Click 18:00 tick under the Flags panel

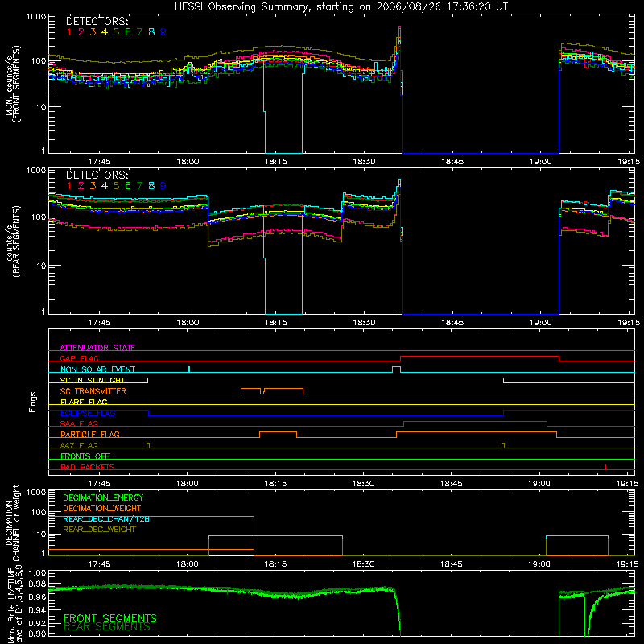click(188, 484)
